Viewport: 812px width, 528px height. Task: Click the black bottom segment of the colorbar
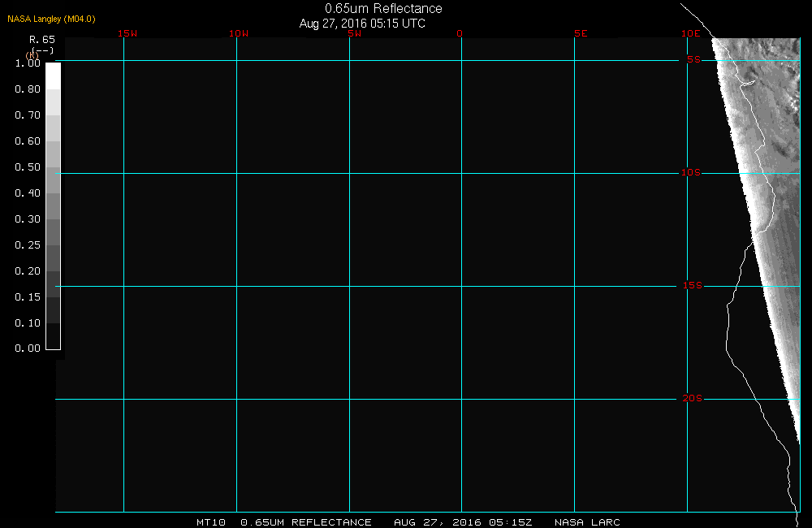click(x=54, y=336)
